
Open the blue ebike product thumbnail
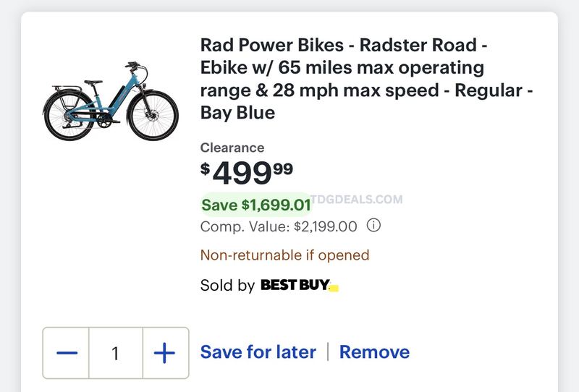(111, 101)
